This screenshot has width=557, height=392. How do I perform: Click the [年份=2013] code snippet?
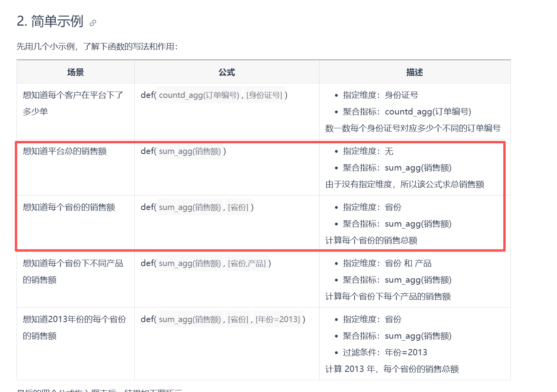(x=278, y=319)
